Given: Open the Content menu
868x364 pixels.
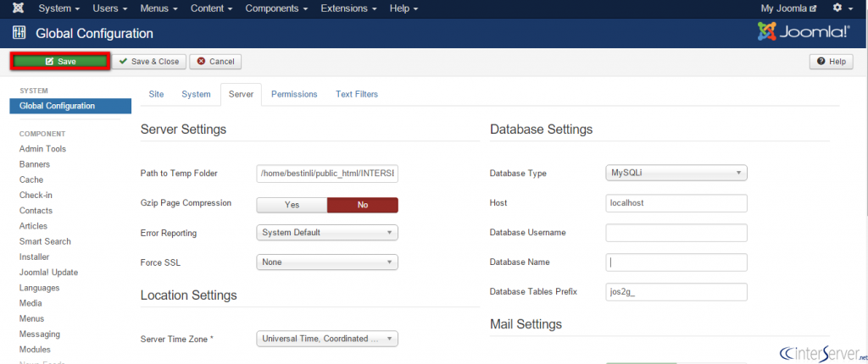Looking at the screenshot, I should tap(211, 8).
